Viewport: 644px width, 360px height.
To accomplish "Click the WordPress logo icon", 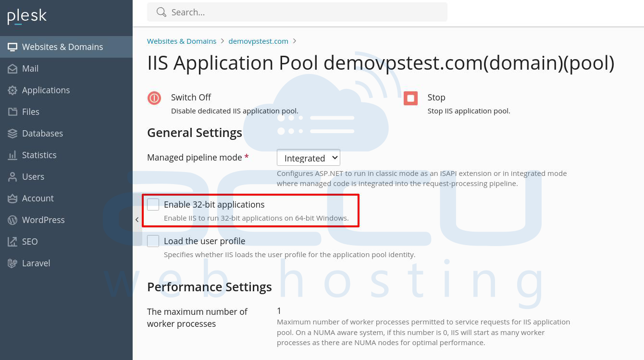I will coord(12,220).
